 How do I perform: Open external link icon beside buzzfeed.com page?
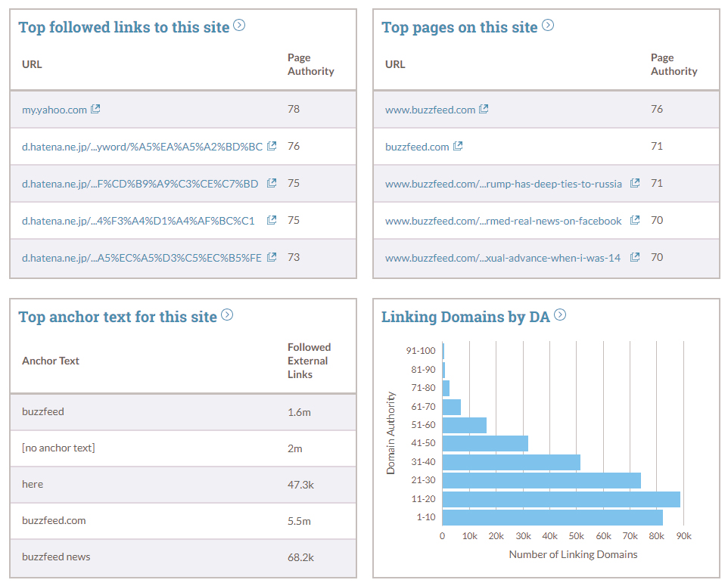(458, 146)
